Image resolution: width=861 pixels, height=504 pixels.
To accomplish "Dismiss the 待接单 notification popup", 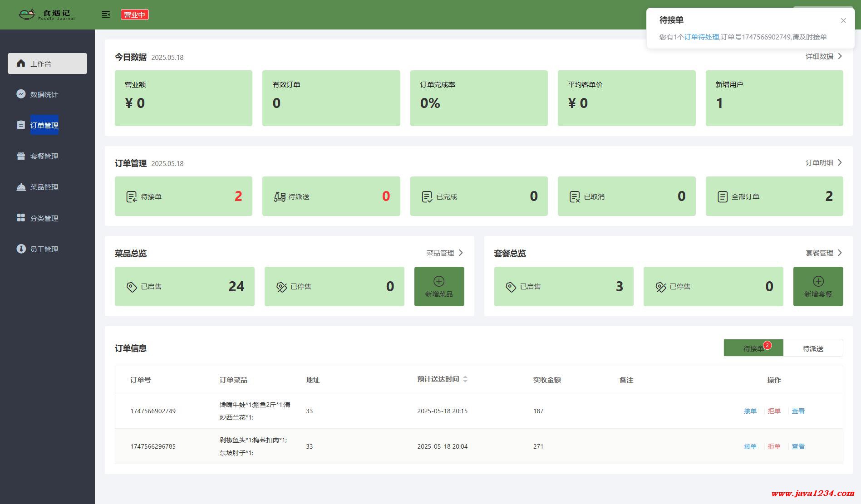I will 843,20.
